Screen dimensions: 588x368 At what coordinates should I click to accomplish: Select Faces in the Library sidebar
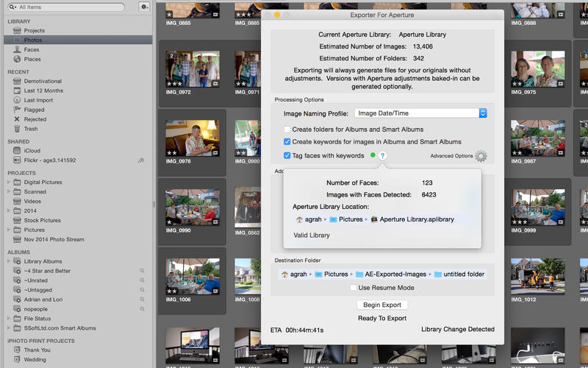pyautogui.click(x=31, y=49)
